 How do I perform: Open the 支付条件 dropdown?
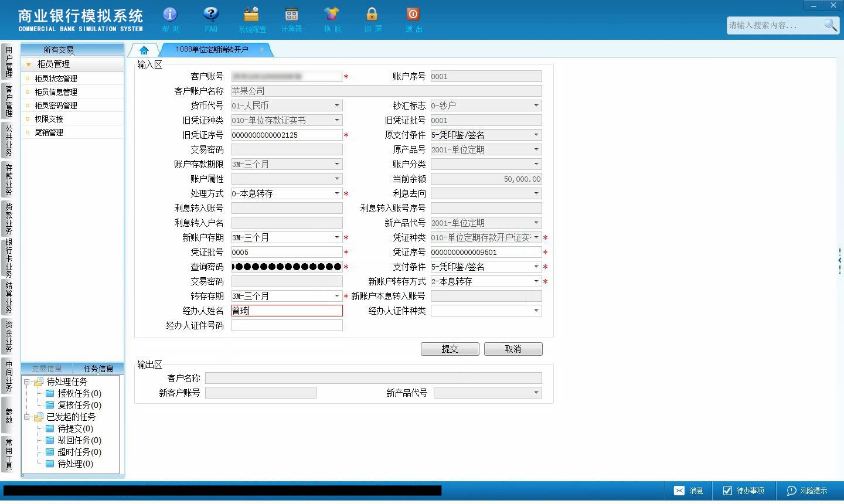[x=536, y=267]
